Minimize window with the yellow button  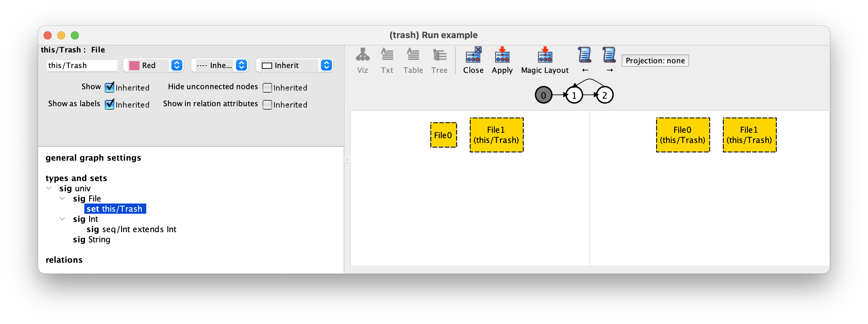pyautogui.click(x=61, y=35)
